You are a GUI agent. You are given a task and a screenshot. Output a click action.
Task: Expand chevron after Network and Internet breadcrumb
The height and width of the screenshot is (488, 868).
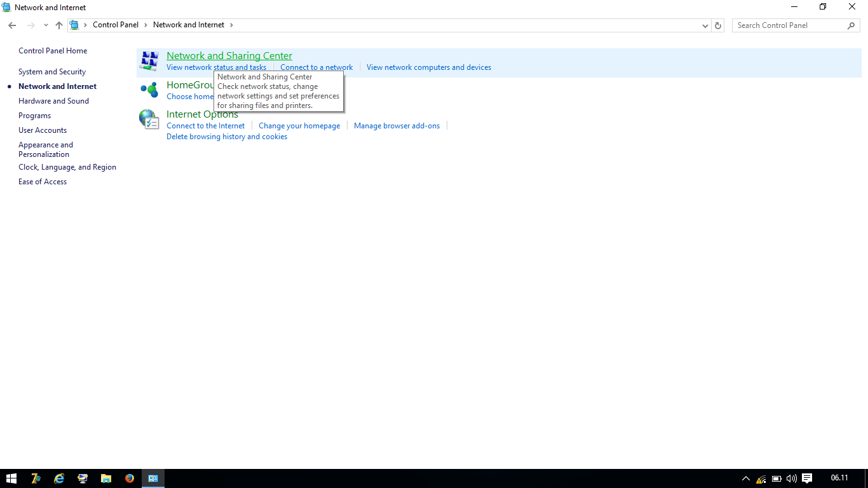pyautogui.click(x=231, y=25)
